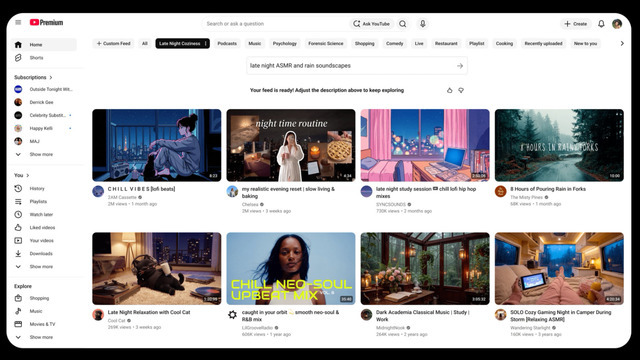Click the search magnifier icon
640x360 pixels.
pos(403,24)
